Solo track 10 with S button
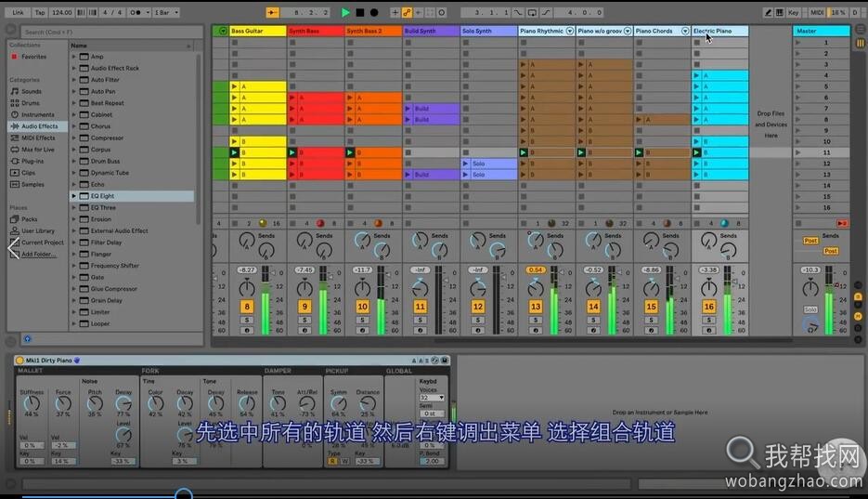The height and width of the screenshot is (499, 868). [x=363, y=320]
